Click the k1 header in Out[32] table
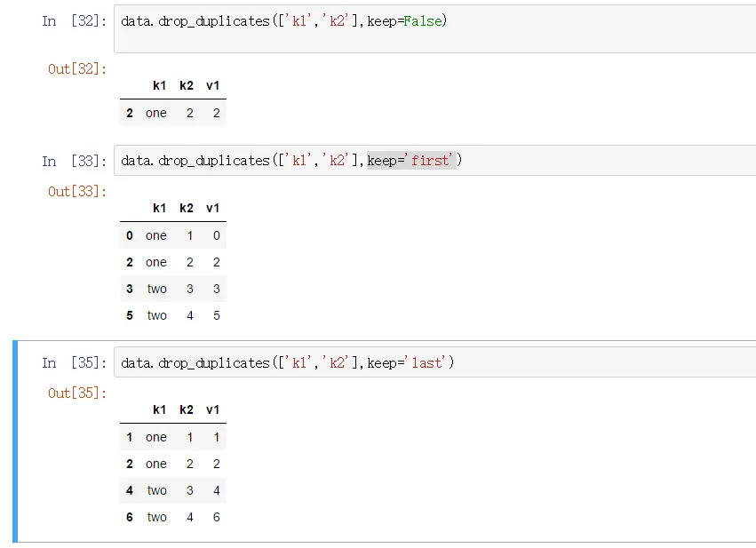The image size is (756, 548). pos(159,86)
